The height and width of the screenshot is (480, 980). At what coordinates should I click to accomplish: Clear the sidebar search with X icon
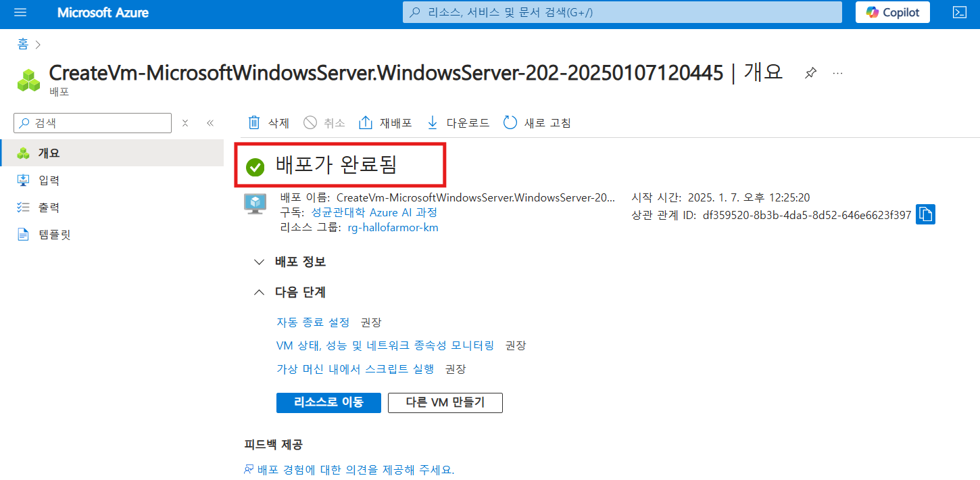[x=185, y=123]
